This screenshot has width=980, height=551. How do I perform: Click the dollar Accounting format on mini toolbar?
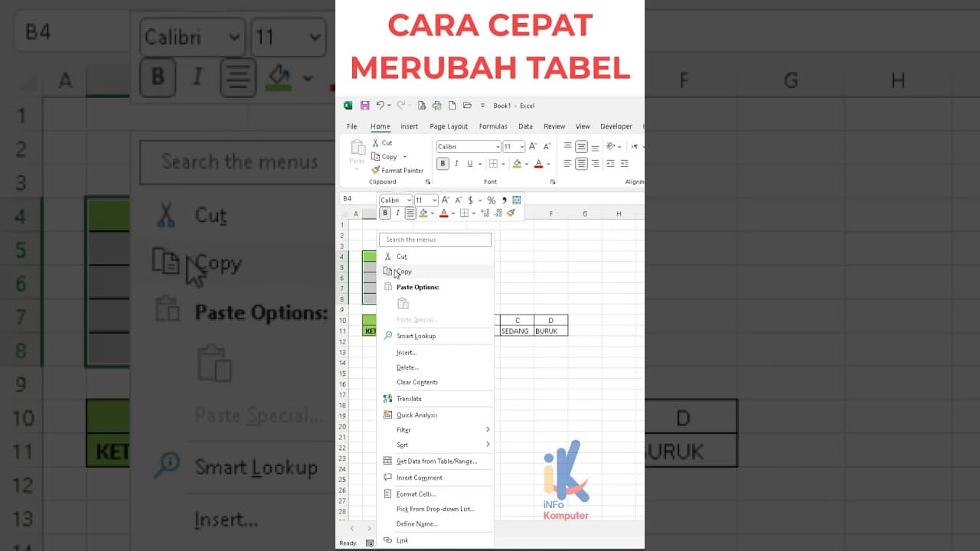[471, 201]
